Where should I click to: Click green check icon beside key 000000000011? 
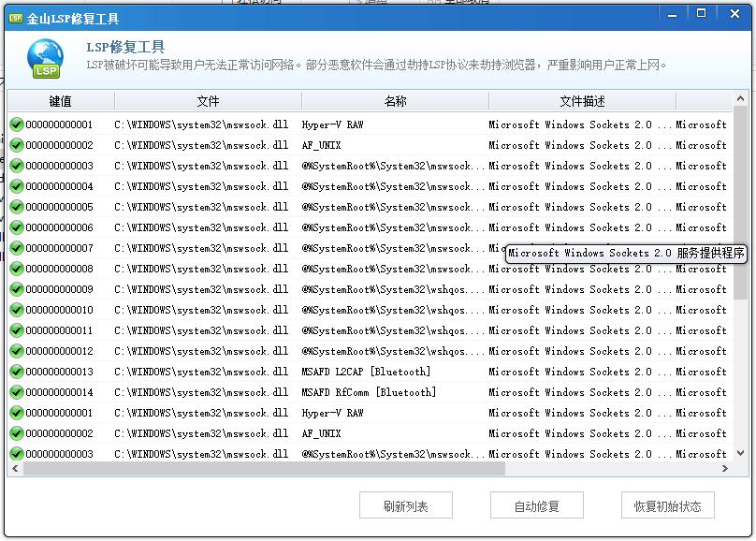(17, 330)
